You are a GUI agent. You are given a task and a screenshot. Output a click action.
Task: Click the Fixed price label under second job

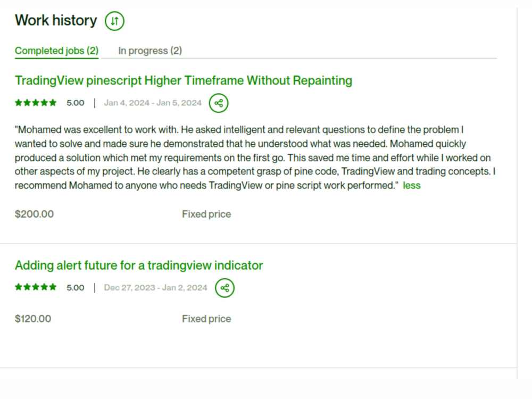point(206,319)
